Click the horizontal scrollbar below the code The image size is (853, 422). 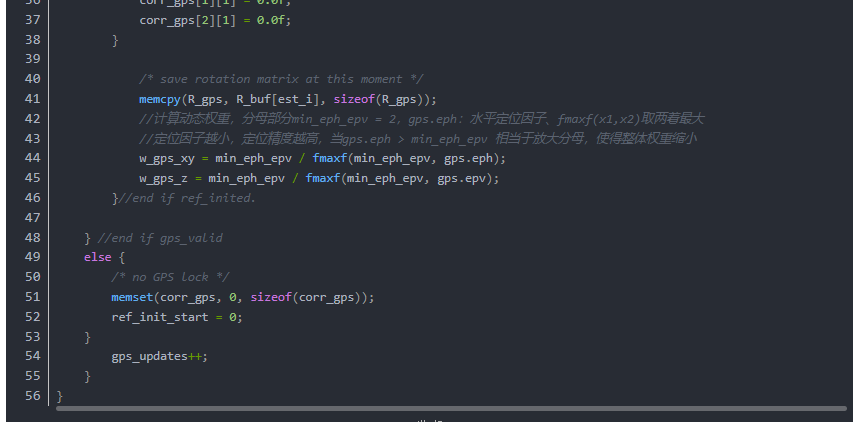[451, 408]
